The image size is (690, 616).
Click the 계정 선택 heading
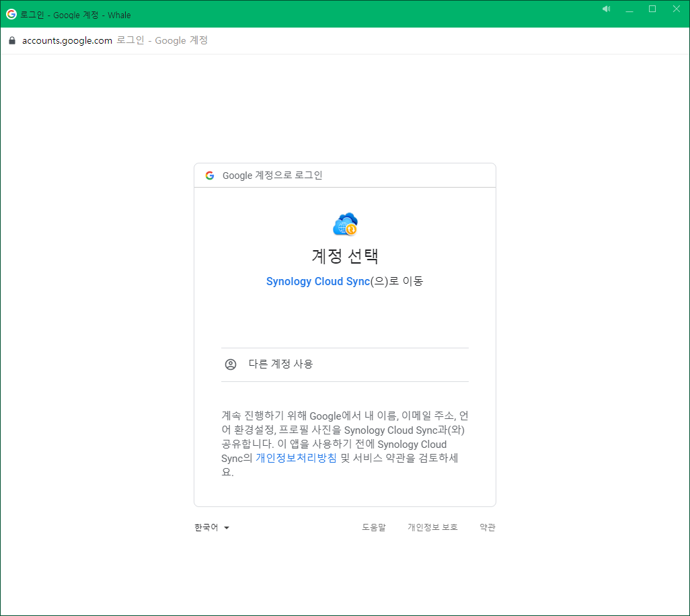click(x=345, y=256)
